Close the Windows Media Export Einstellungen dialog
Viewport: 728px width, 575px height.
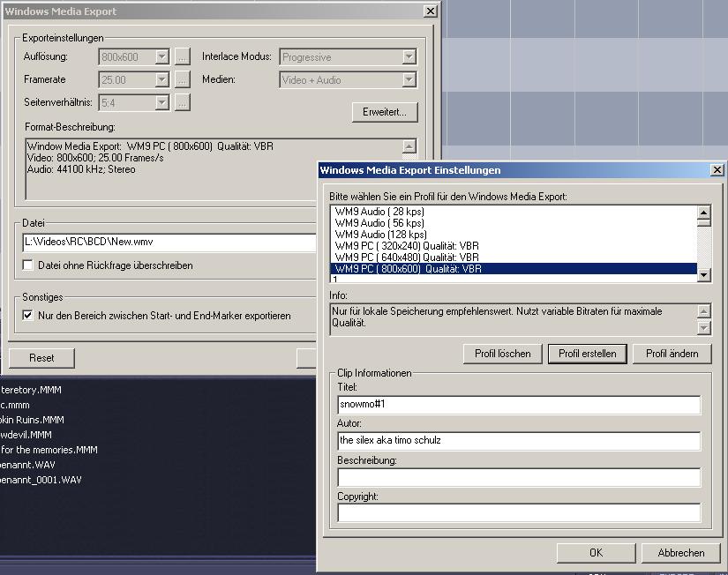pyautogui.click(x=717, y=170)
